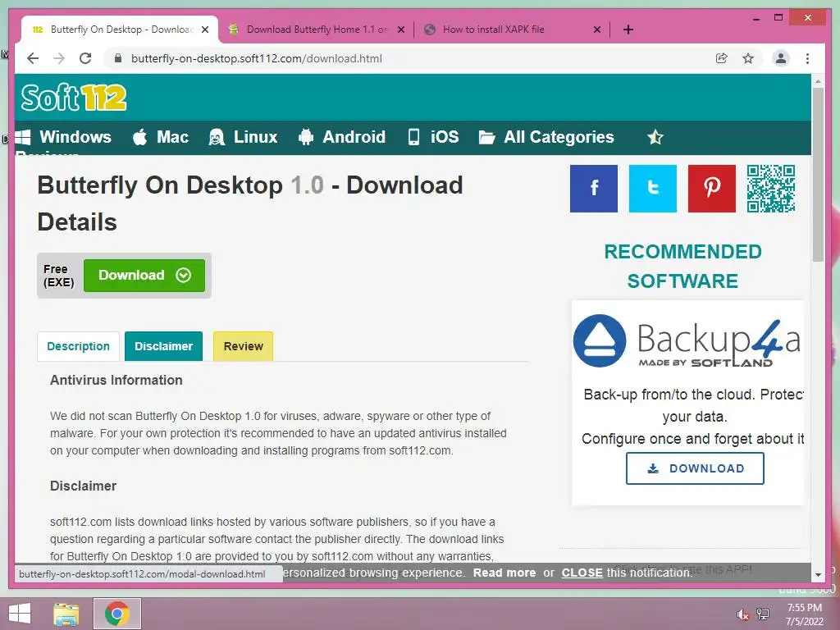Close the Download Butterfly Home 1.1 tab
Viewport: 840px width, 630px height.
coord(400,30)
